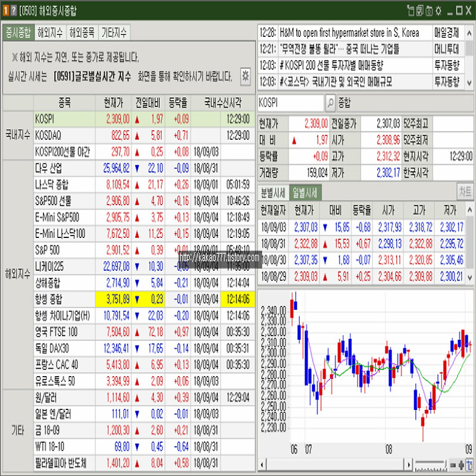Click the daily price table scroll-down arrow

point(469,277)
